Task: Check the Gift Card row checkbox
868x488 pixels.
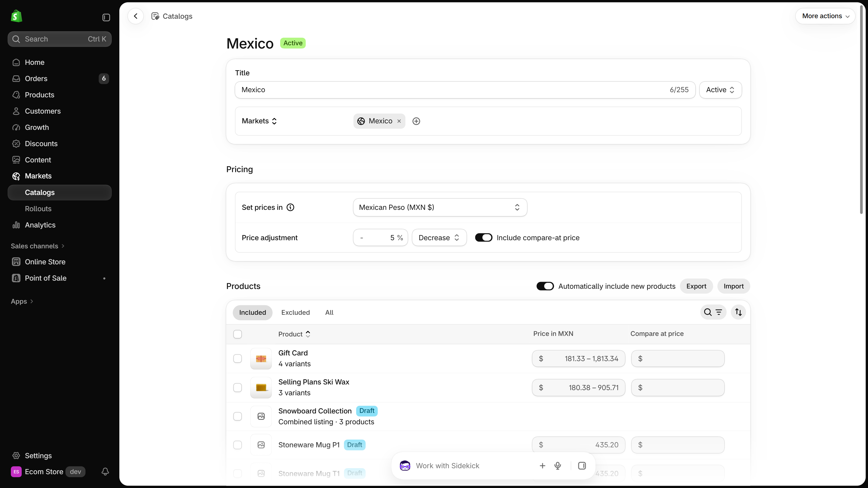Action: pos(238,359)
